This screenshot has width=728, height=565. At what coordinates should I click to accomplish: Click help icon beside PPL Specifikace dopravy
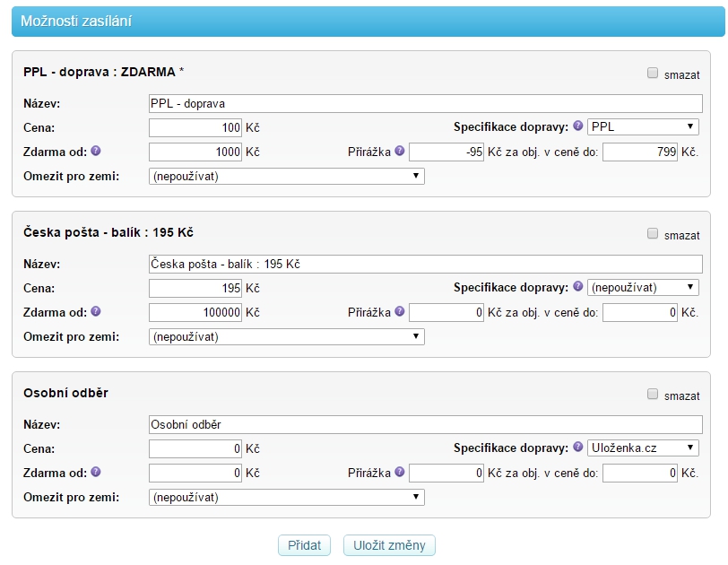578,126
